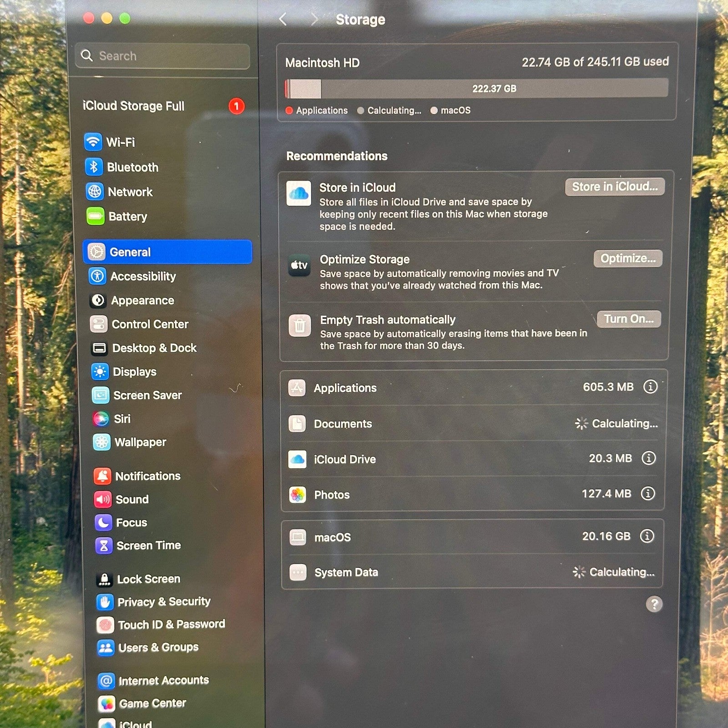728x728 pixels.
Task: Click the Optimize... button
Action: [x=628, y=258]
